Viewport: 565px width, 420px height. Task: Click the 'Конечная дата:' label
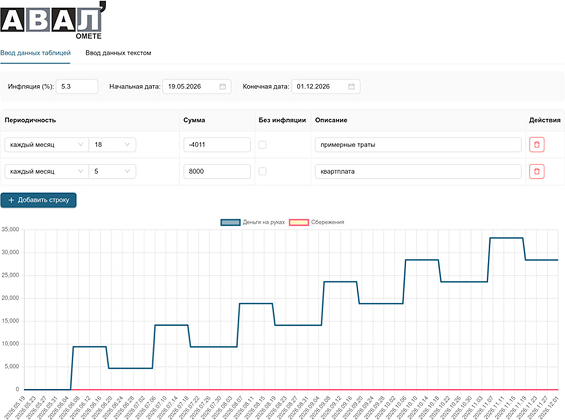266,86
